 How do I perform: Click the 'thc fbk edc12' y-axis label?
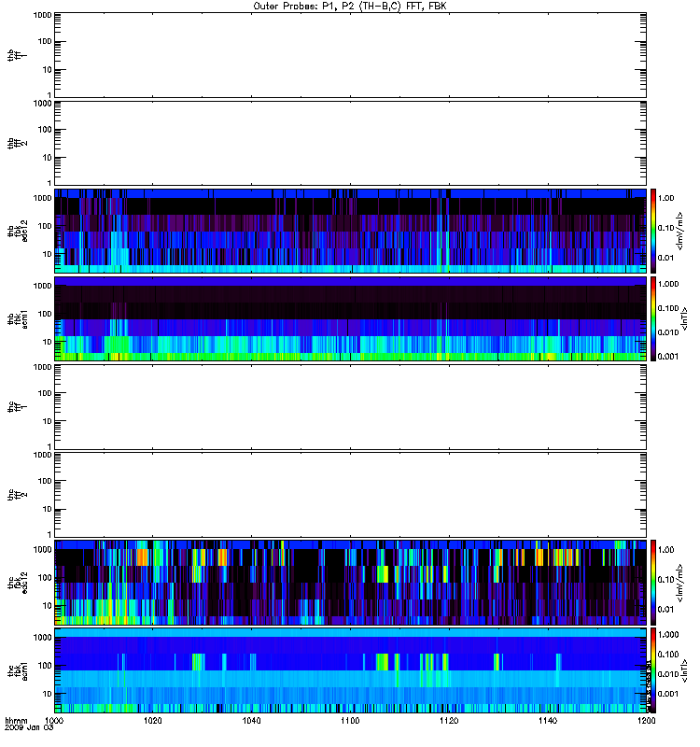pyautogui.click(x=18, y=583)
